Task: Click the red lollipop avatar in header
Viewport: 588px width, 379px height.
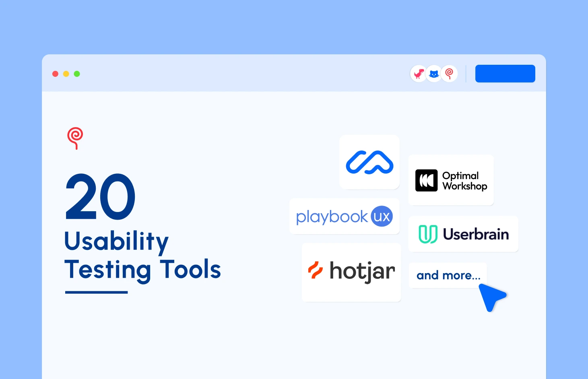Action: [x=449, y=74]
